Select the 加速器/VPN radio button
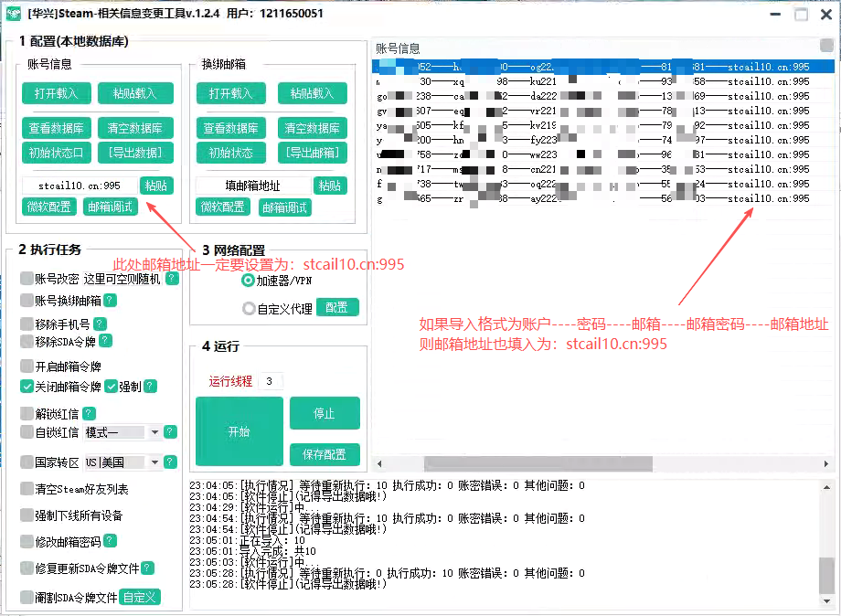This screenshot has height=616, width=841. (246, 281)
